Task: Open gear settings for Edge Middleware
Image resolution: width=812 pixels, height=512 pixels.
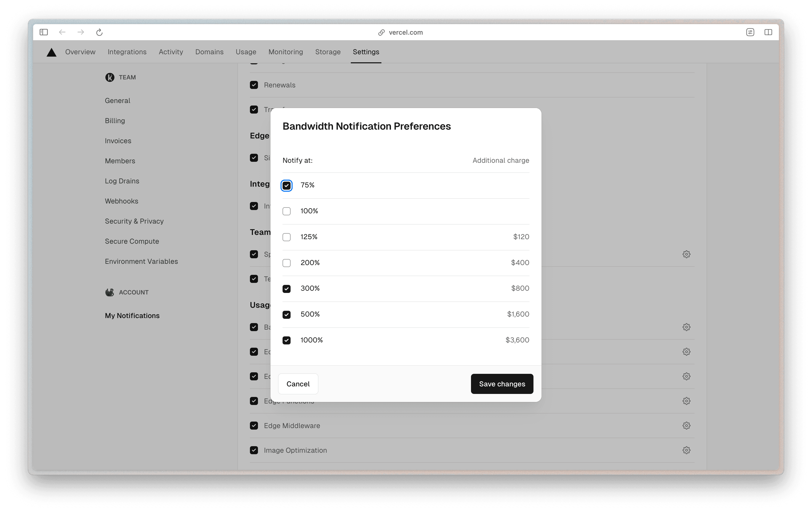Action: pos(686,426)
